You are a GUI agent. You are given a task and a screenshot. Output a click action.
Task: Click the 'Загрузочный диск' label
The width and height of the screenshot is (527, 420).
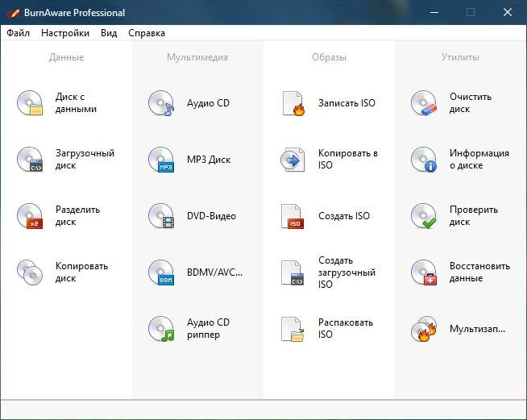point(85,160)
